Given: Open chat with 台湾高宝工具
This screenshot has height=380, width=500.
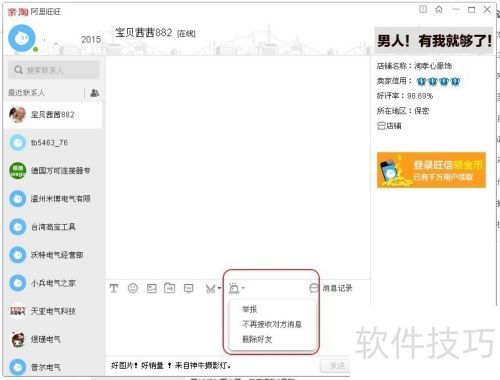Looking at the screenshot, I should coord(53,227).
